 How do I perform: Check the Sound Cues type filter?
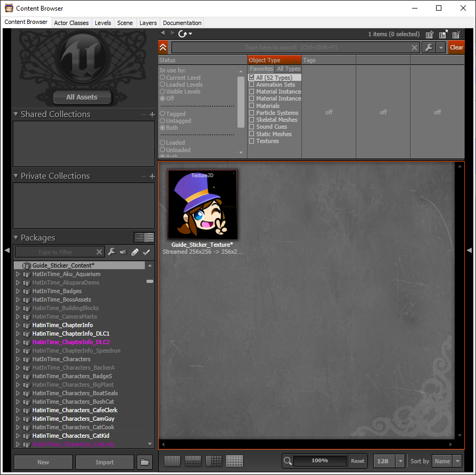(x=252, y=127)
